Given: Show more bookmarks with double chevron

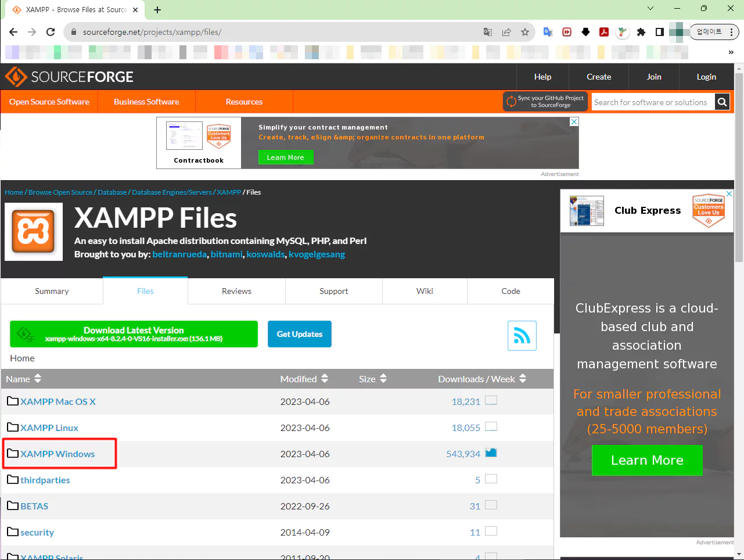Looking at the screenshot, I should (731, 52).
